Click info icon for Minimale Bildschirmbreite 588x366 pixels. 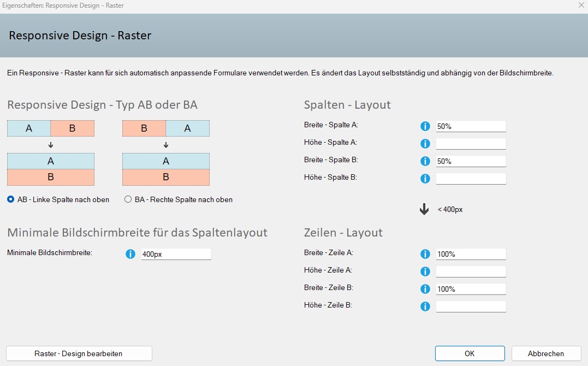(x=130, y=254)
